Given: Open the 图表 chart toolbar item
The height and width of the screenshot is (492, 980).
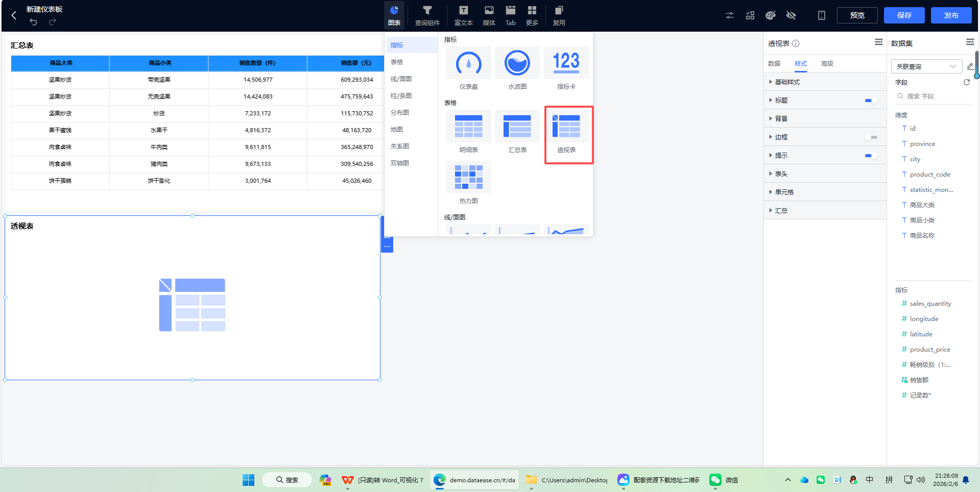Looking at the screenshot, I should (x=394, y=15).
